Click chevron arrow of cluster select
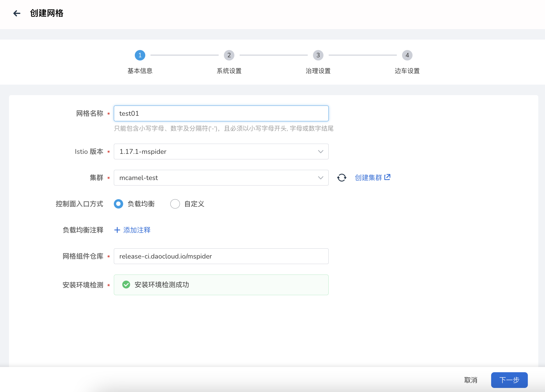Image resolution: width=545 pixels, height=392 pixels. tap(321, 178)
